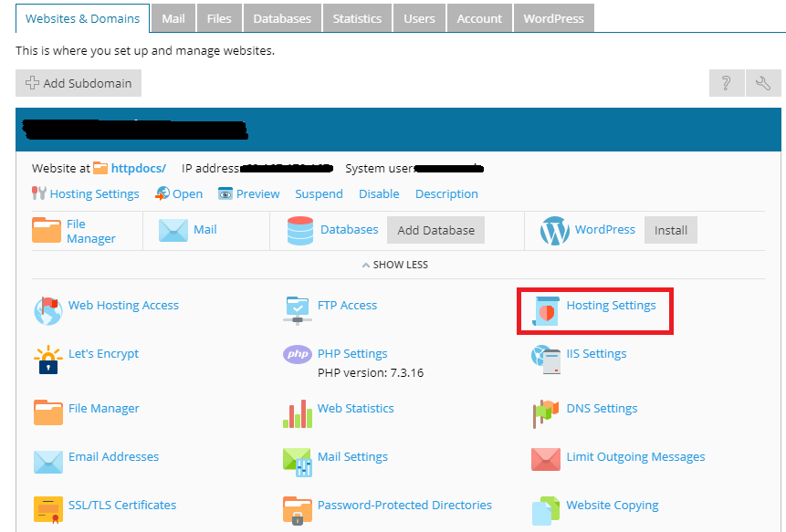Click the Disable link

pos(379,193)
